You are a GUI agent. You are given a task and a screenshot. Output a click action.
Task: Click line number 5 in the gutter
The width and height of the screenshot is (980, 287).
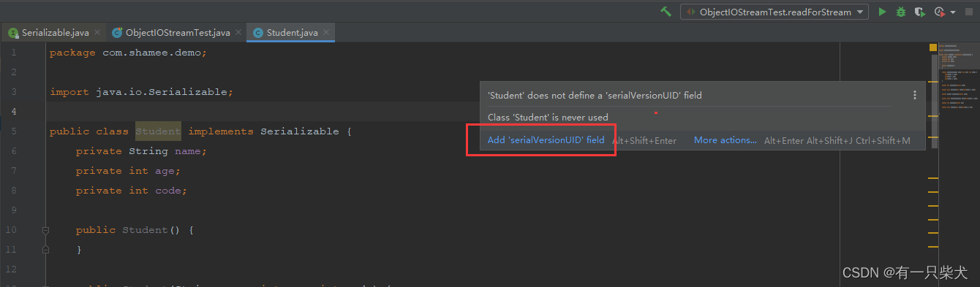13,131
